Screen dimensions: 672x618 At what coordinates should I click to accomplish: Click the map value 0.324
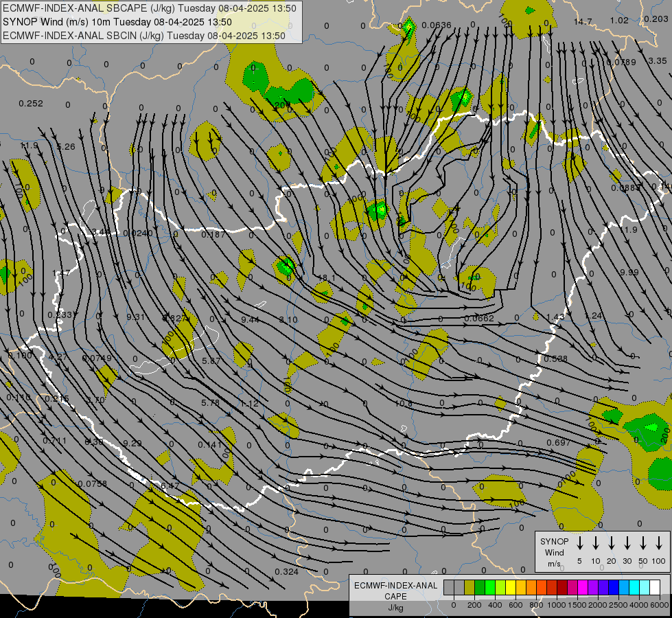287,572
